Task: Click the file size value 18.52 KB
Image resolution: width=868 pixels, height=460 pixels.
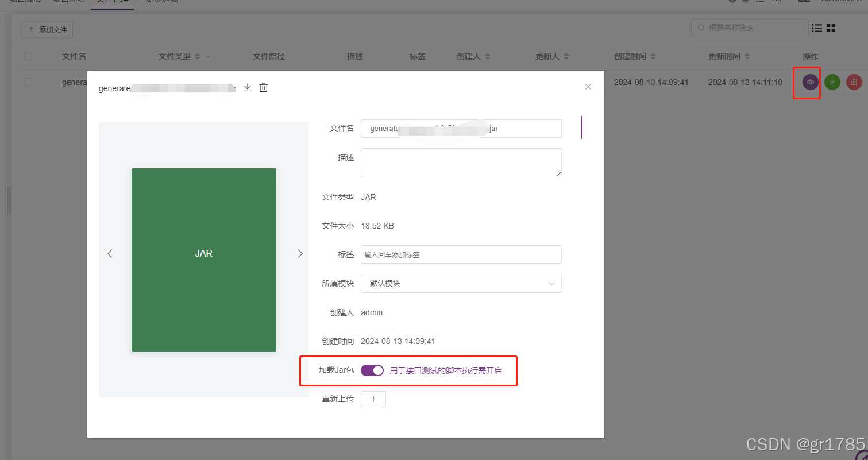Action: click(x=377, y=226)
